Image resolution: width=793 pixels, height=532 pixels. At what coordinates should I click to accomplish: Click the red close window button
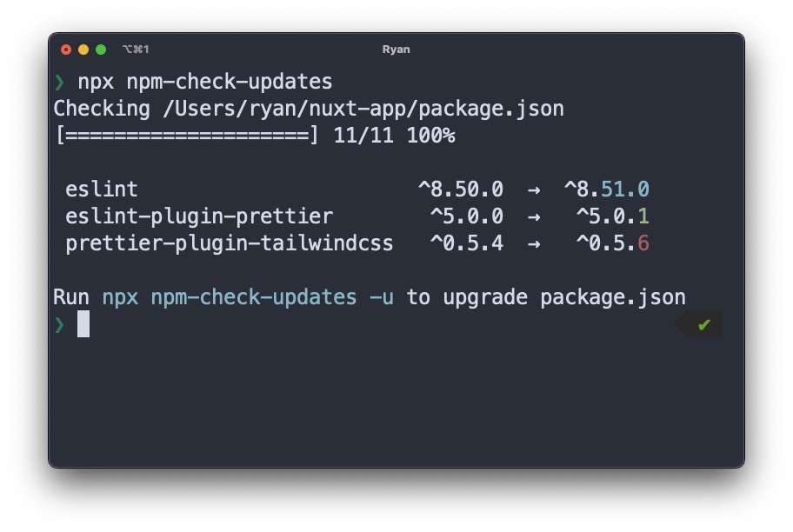66,50
